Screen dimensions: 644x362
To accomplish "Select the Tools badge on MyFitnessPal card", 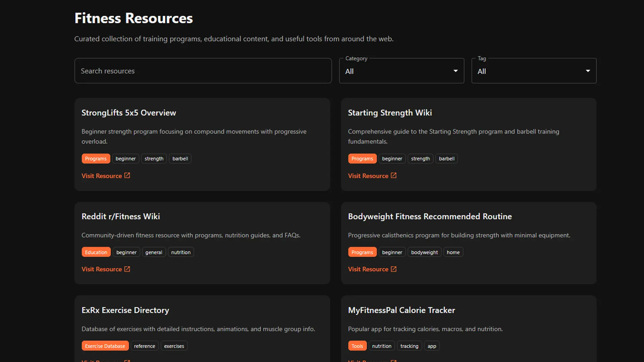I will pos(357,346).
